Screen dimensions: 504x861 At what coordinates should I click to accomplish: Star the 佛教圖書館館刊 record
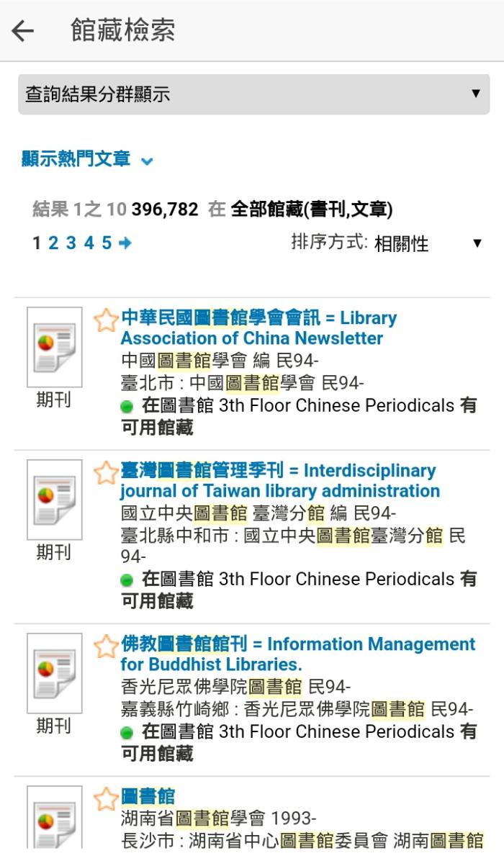point(105,646)
